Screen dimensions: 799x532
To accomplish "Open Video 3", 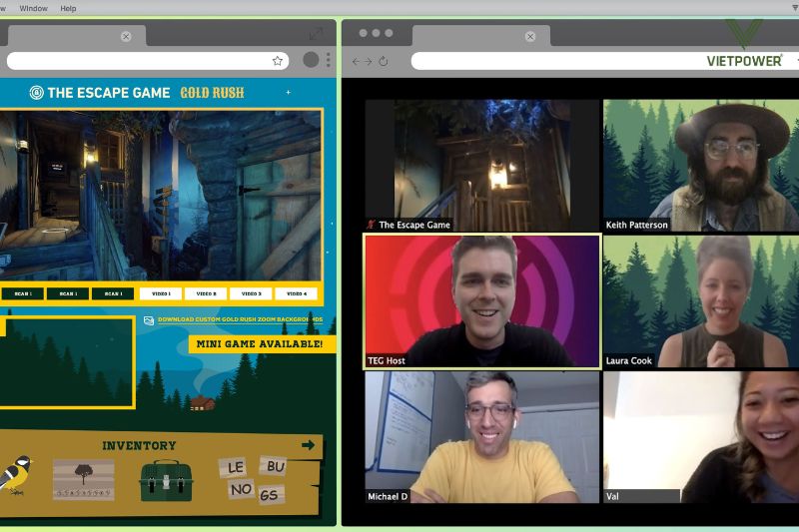I will pyautogui.click(x=252, y=293).
